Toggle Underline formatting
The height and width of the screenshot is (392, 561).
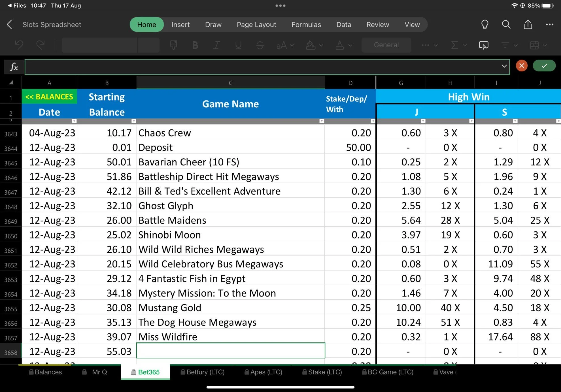238,45
